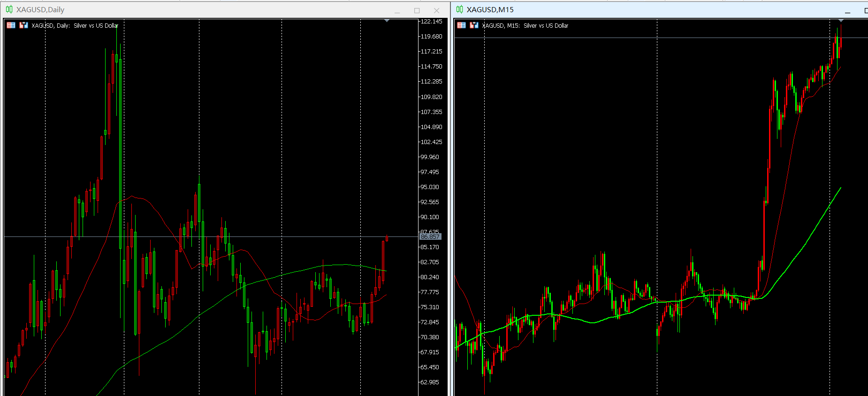Click the 122.145 top price scale label
Screen dimensions: 868x396
pos(431,22)
